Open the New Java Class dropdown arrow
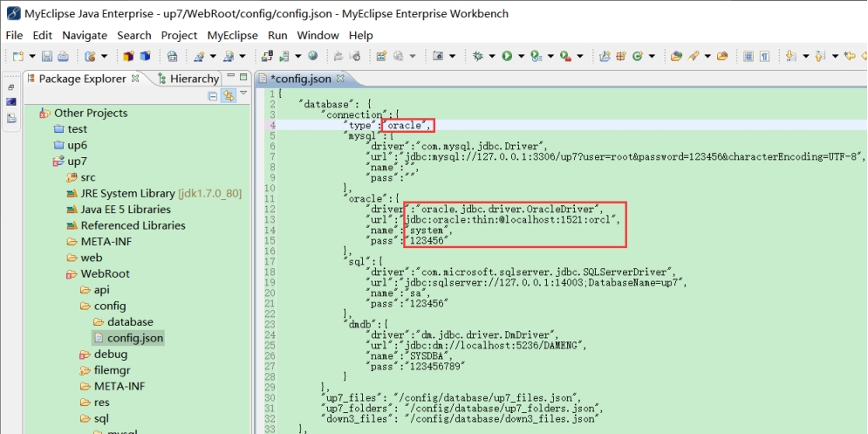This screenshot has height=434, width=868. [x=652, y=56]
